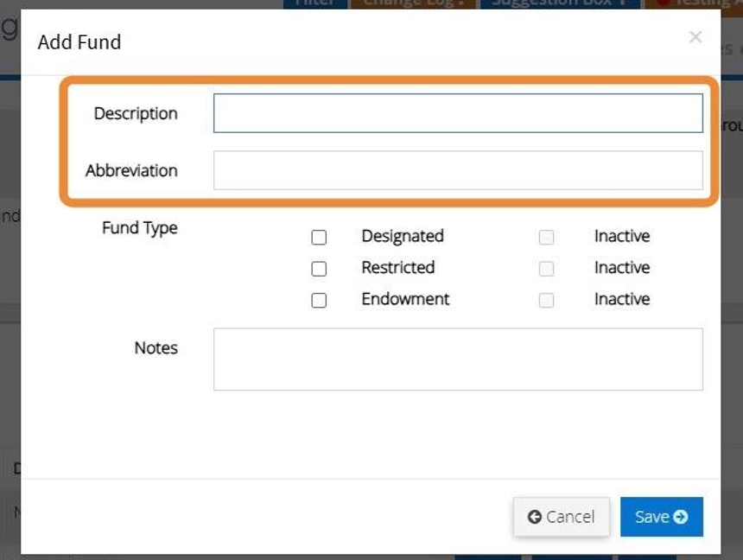
Task: Click into the Abbreviation input box
Action: 458,170
